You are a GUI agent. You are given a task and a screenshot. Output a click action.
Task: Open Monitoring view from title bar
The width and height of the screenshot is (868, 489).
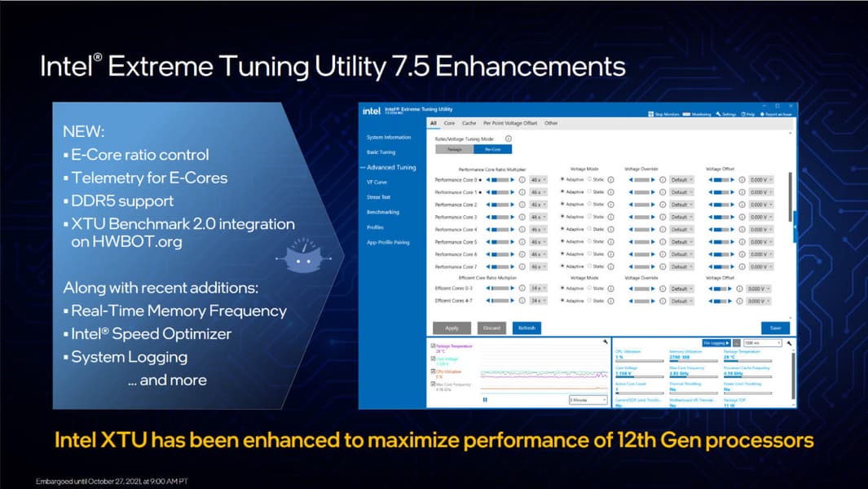click(x=697, y=114)
